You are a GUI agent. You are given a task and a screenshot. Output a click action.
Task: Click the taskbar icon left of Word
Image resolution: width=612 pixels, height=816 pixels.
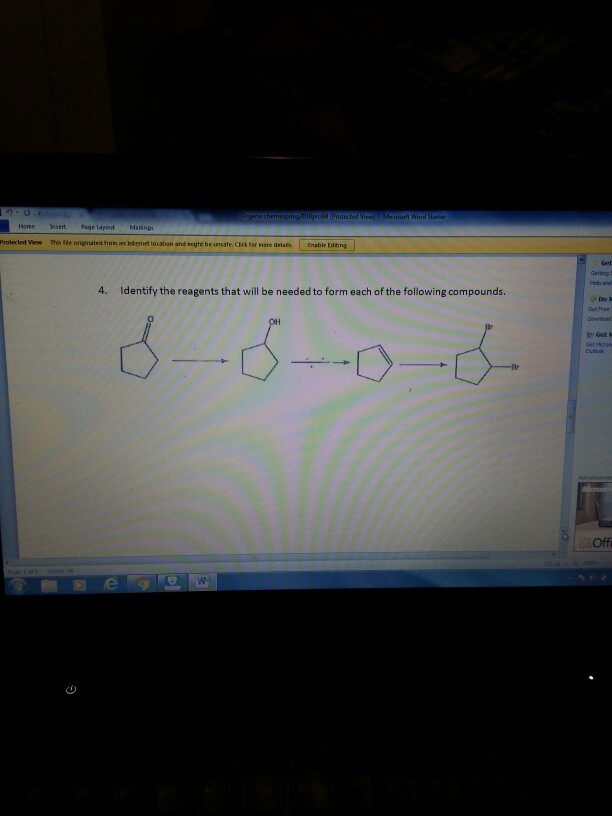173,583
